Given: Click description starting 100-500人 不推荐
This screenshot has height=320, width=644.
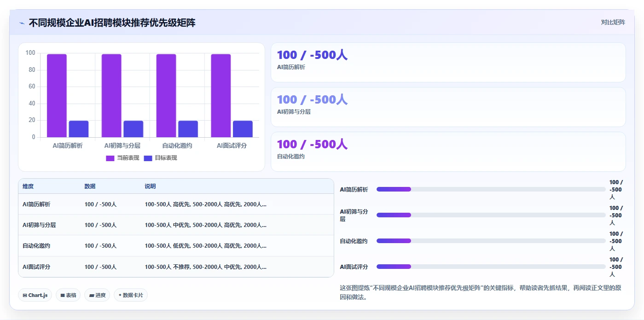Looking at the screenshot, I should tap(205, 267).
